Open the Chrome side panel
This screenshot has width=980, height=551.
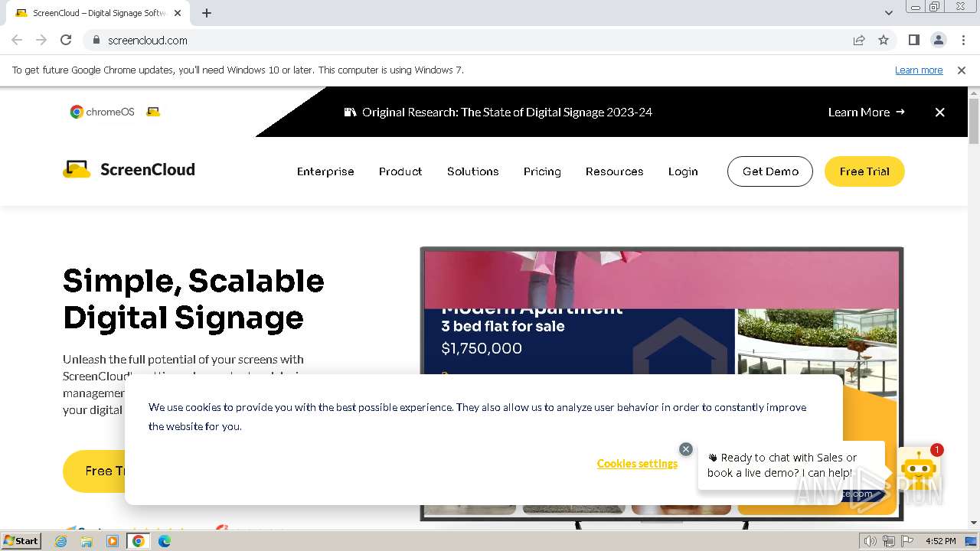(913, 40)
